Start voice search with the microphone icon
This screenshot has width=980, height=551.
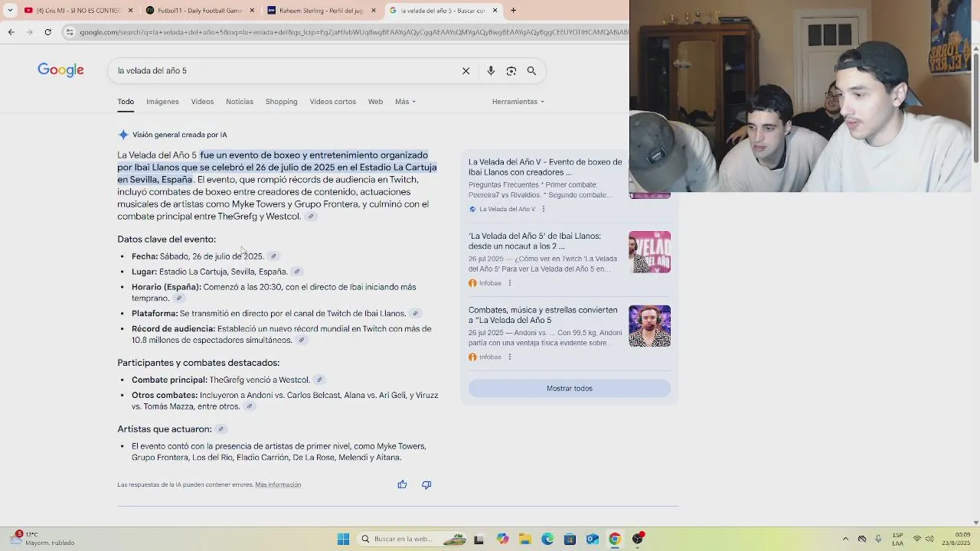[491, 70]
